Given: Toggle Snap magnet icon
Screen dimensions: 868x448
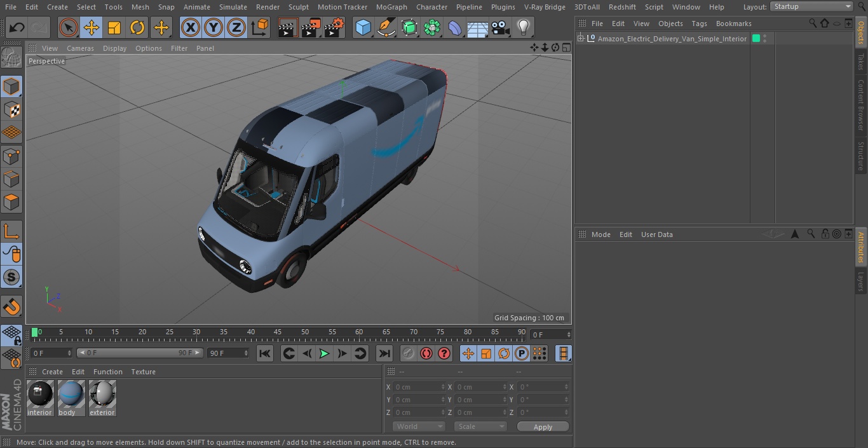Looking at the screenshot, I should [x=11, y=307].
